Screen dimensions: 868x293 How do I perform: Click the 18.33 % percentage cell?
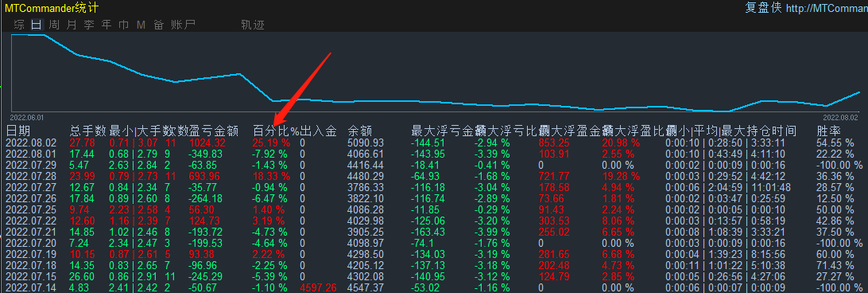[271, 176]
